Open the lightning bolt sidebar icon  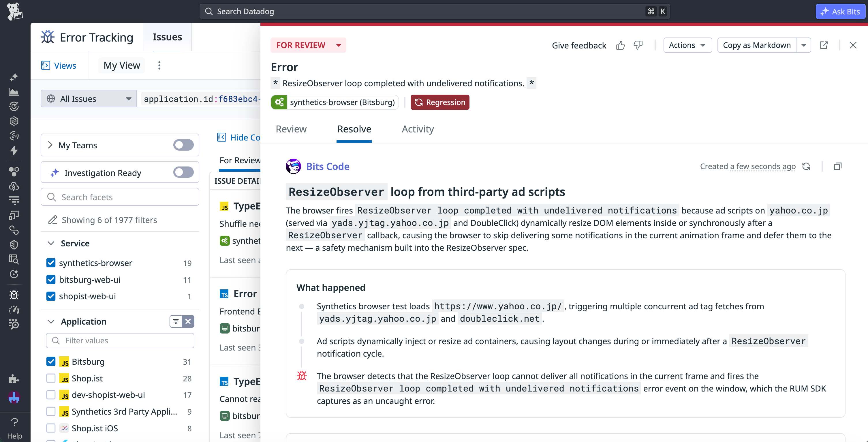(x=14, y=150)
